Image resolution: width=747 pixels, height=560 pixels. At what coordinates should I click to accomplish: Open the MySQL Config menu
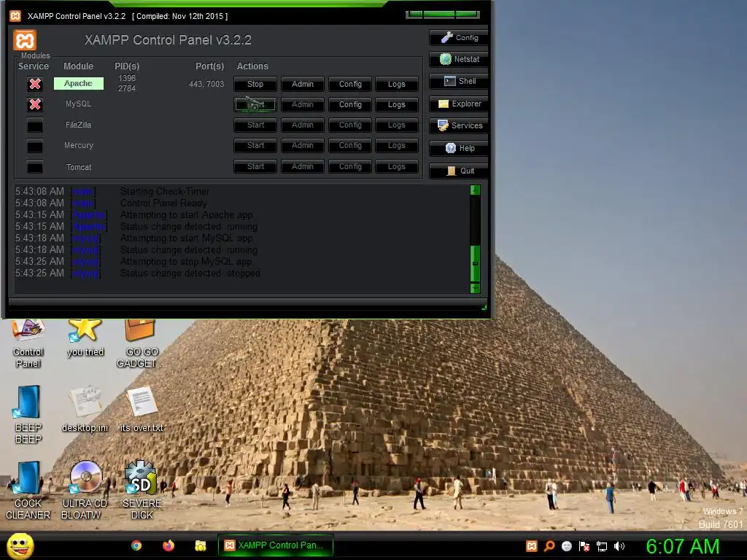350,104
